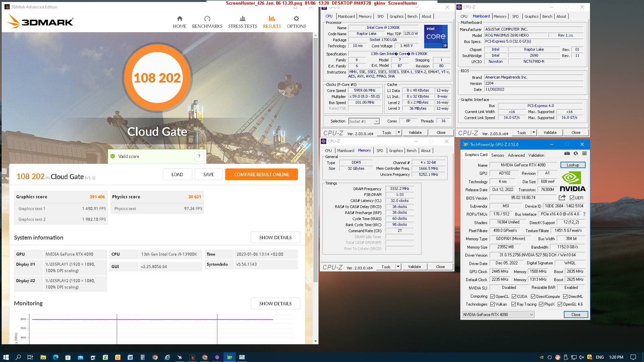
Task: Expand Tools dropdown arrow in CPU-Z CPU window
Action: tap(399, 133)
